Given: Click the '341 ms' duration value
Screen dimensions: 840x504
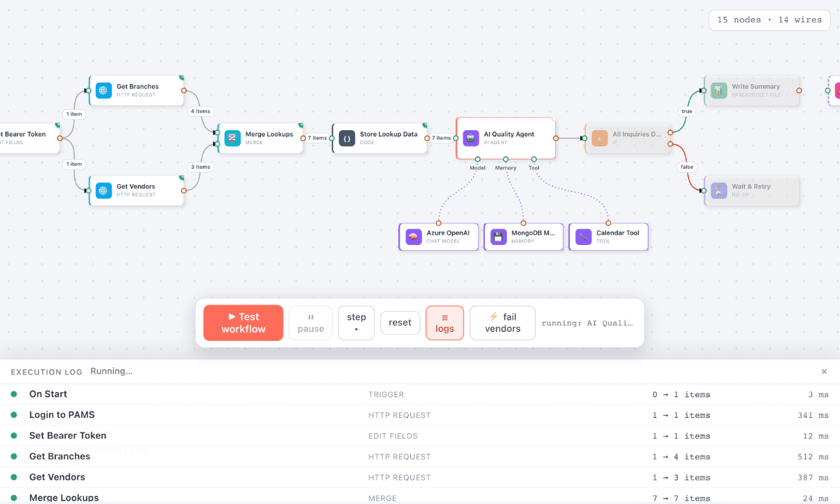Looking at the screenshot, I should click(x=813, y=415).
